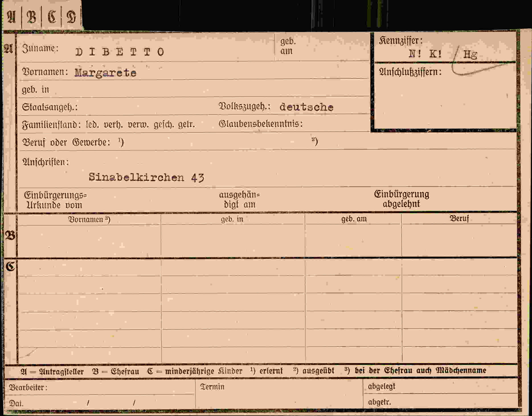Click the word 'deutsche'
The width and height of the screenshot is (532, 416).
pyautogui.click(x=307, y=107)
